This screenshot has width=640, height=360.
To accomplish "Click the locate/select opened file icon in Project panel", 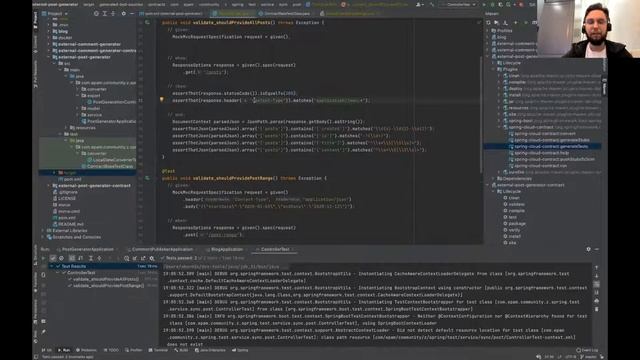I will coord(96,13).
